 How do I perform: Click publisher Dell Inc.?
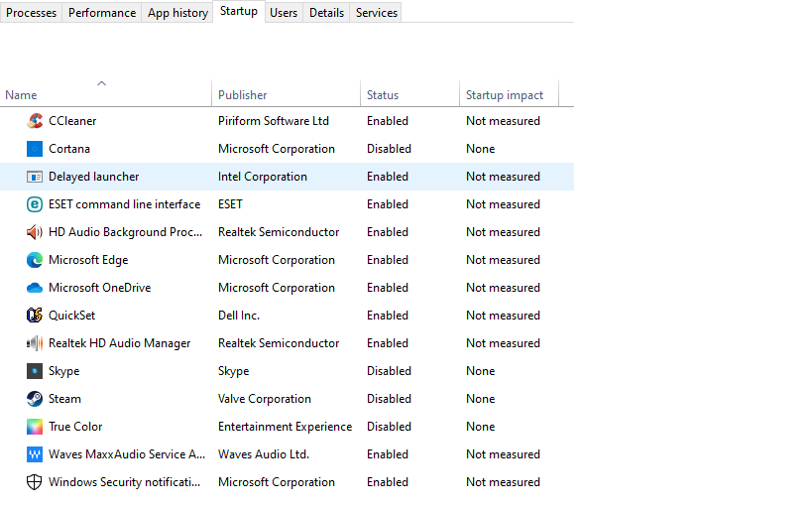point(239,316)
